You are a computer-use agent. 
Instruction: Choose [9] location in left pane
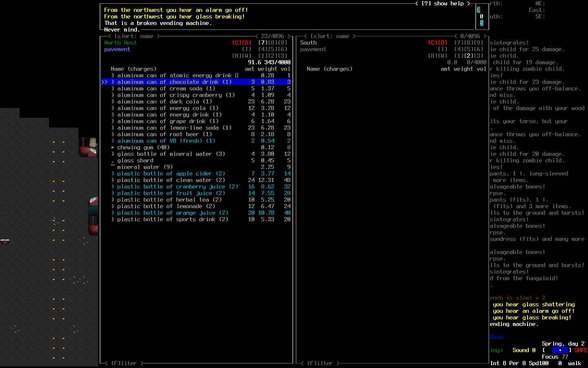283,43
